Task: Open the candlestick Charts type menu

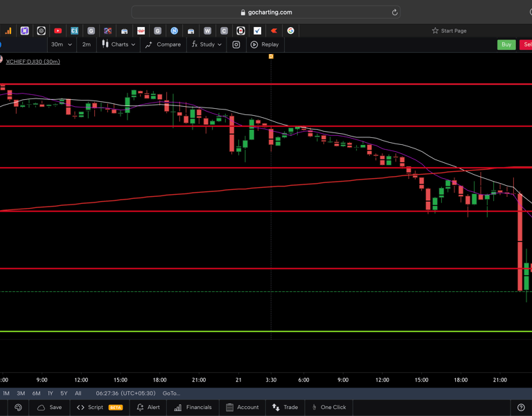Action: 118,44
